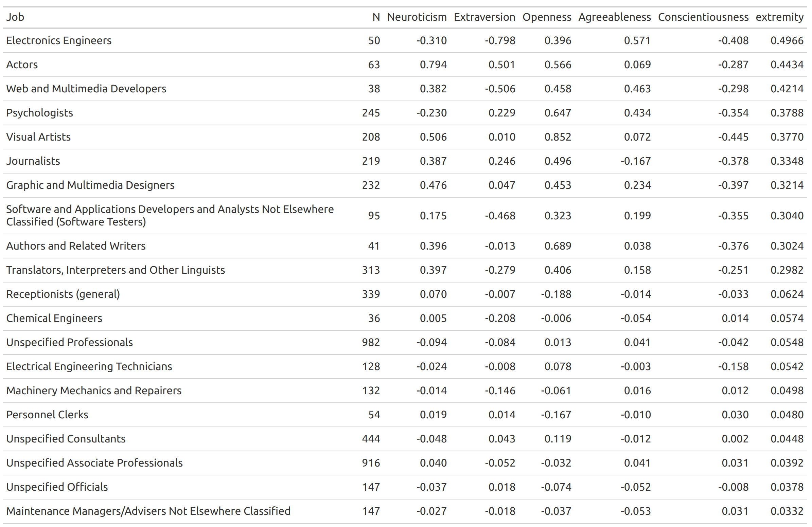Click Chemical Engineers Extraversion value -0.208
Viewport: 812px width, 527px height.
500,319
